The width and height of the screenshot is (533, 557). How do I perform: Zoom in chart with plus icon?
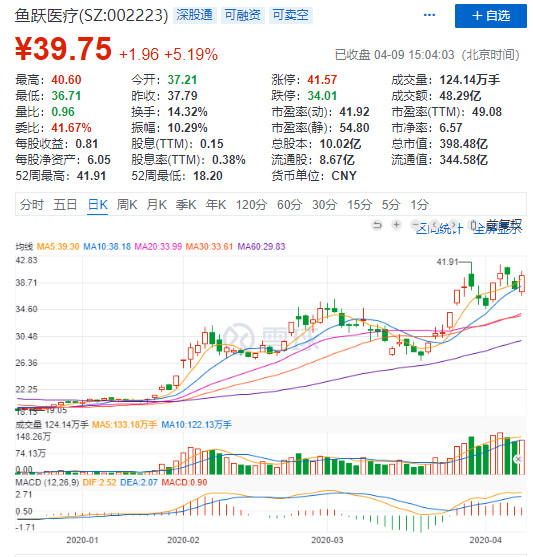coord(396,225)
